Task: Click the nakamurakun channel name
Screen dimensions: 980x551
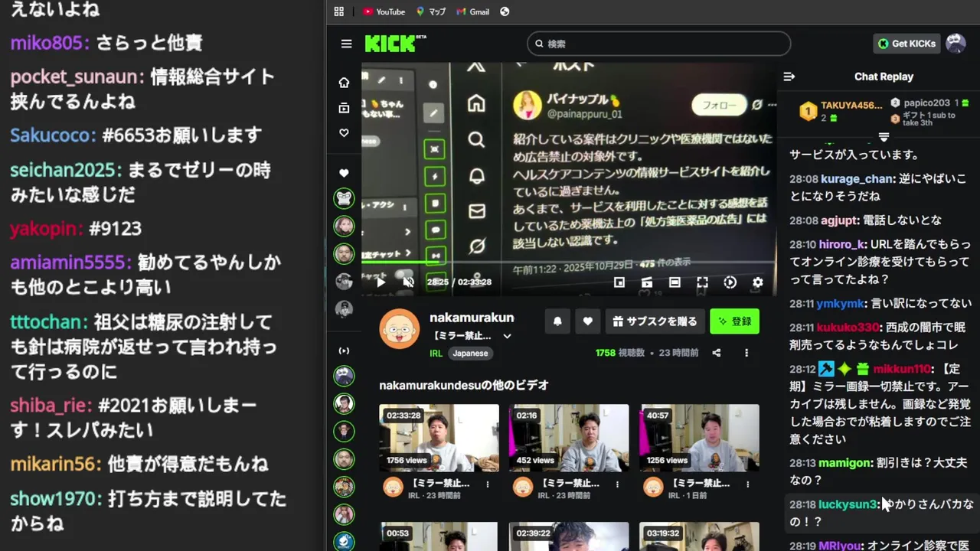Action: [472, 318]
